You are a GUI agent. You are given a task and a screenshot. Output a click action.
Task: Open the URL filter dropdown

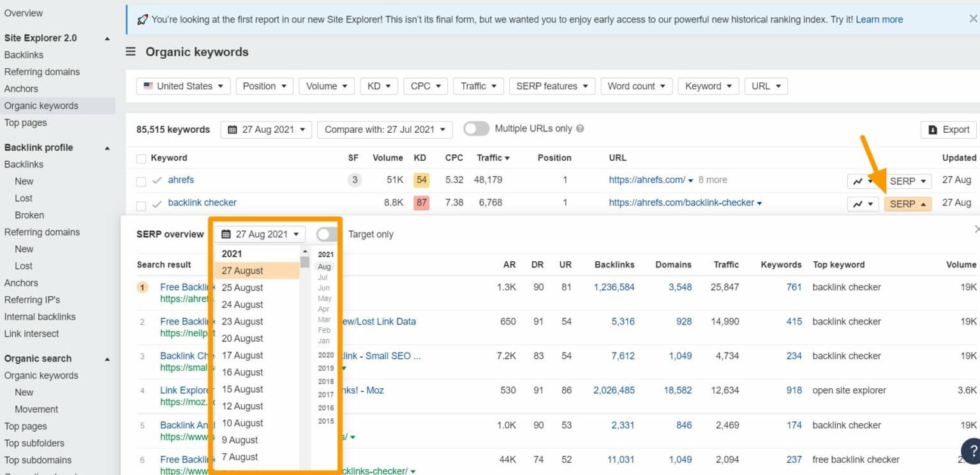(x=766, y=86)
